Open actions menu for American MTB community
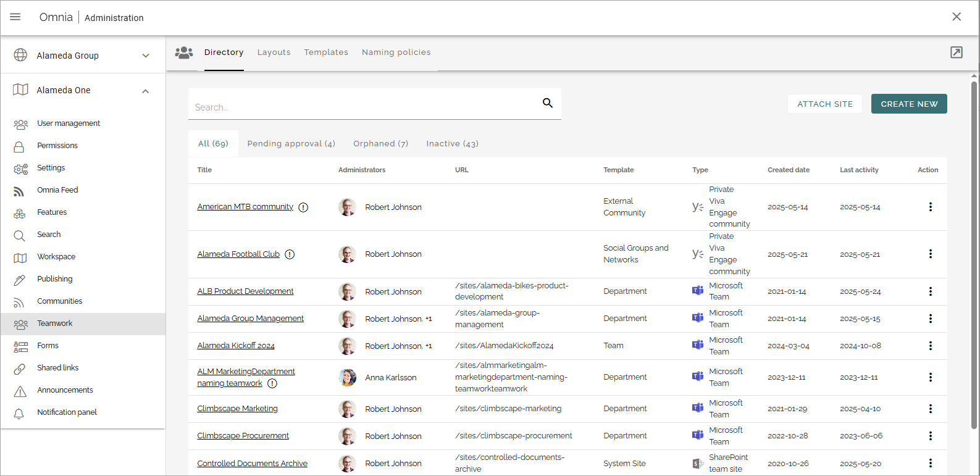Screen dimensions: 980x476 click(931, 207)
